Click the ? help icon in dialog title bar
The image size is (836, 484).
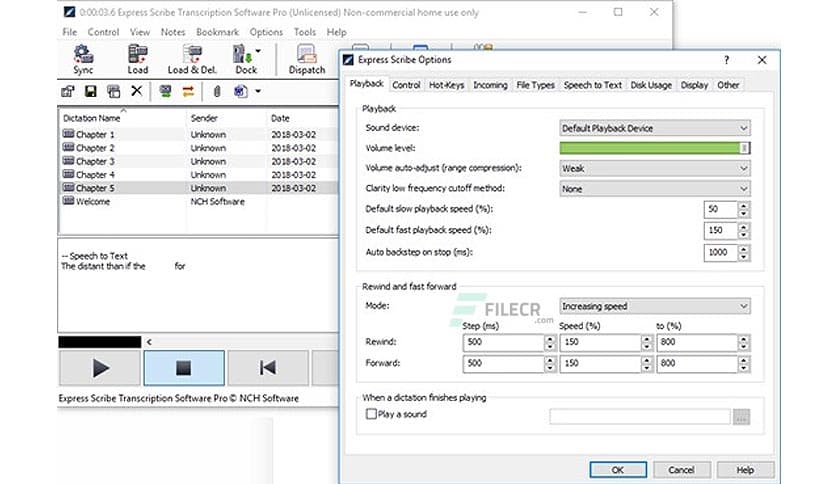pos(726,60)
